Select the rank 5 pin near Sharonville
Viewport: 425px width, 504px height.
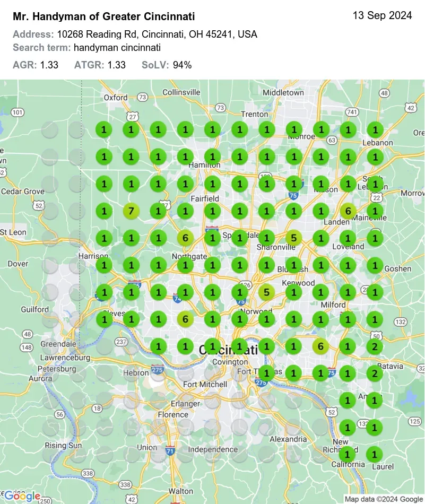pos(293,238)
